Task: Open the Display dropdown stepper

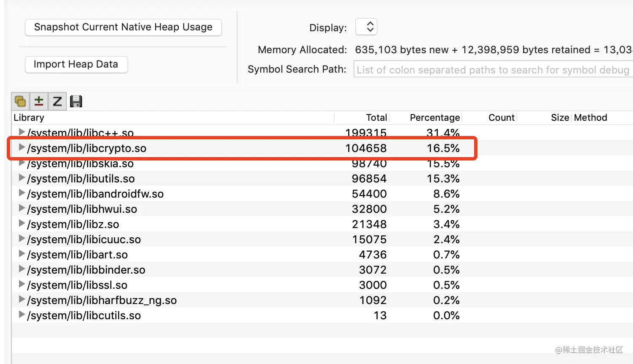Action: tap(366, 27)
